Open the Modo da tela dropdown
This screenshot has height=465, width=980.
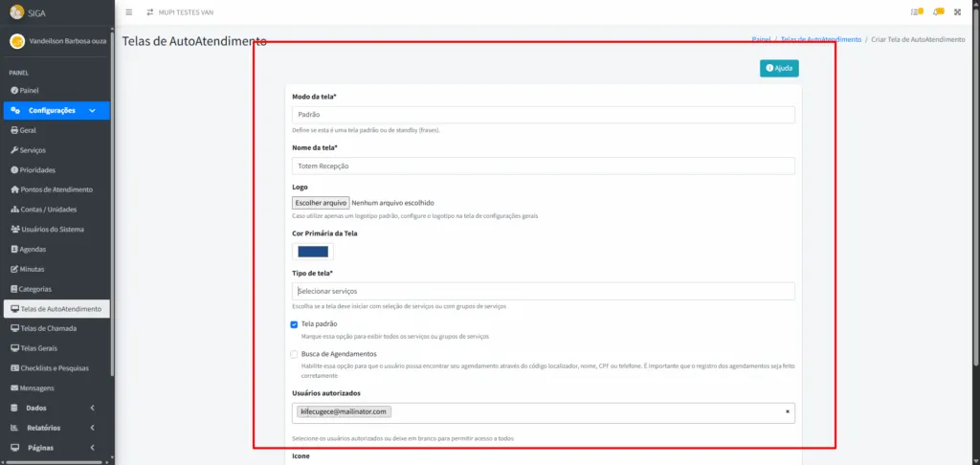point(543,115)
